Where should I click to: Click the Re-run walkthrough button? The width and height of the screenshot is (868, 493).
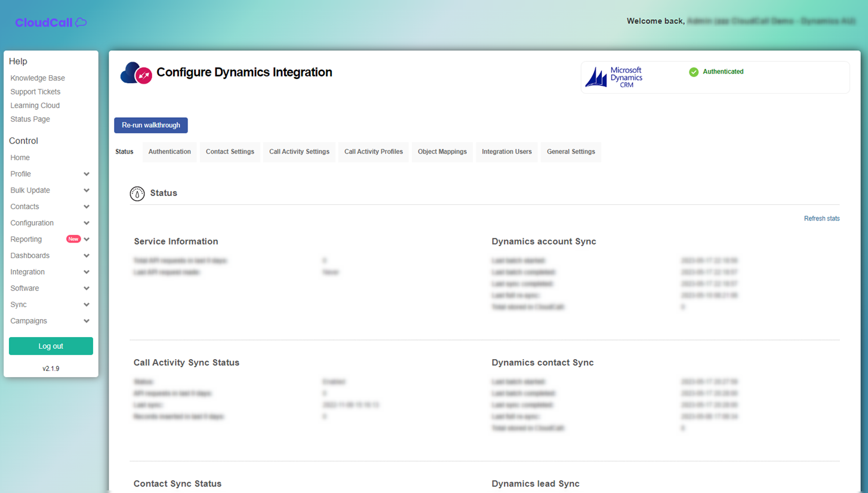(151, 125)
